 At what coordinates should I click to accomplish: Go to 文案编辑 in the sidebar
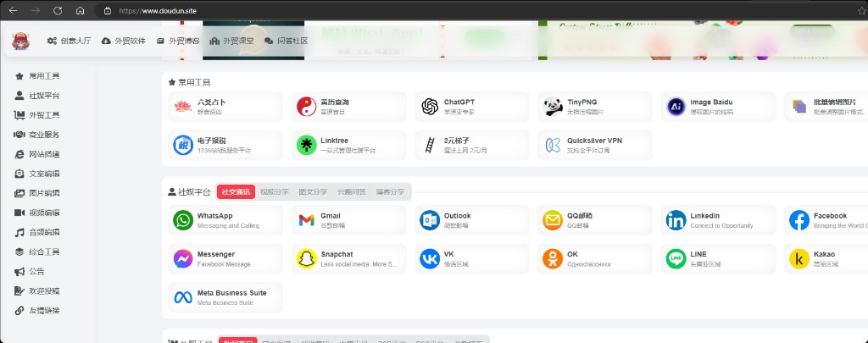point(37,174)
